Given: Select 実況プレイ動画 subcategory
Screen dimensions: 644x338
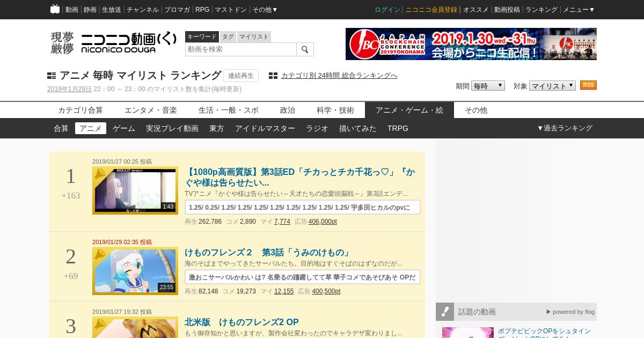Looking at the screenshot, I should click(172, 128).
